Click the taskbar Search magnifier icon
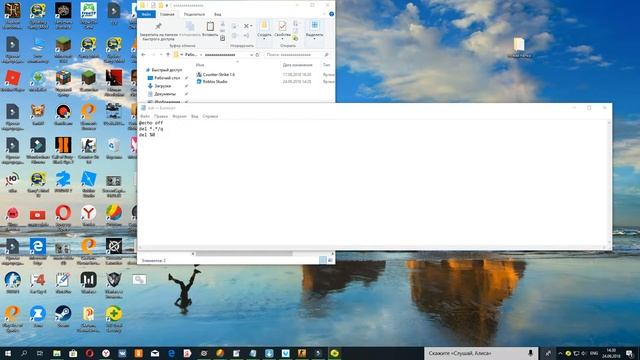The image size is (640, 360). click(x=24, y=353)
